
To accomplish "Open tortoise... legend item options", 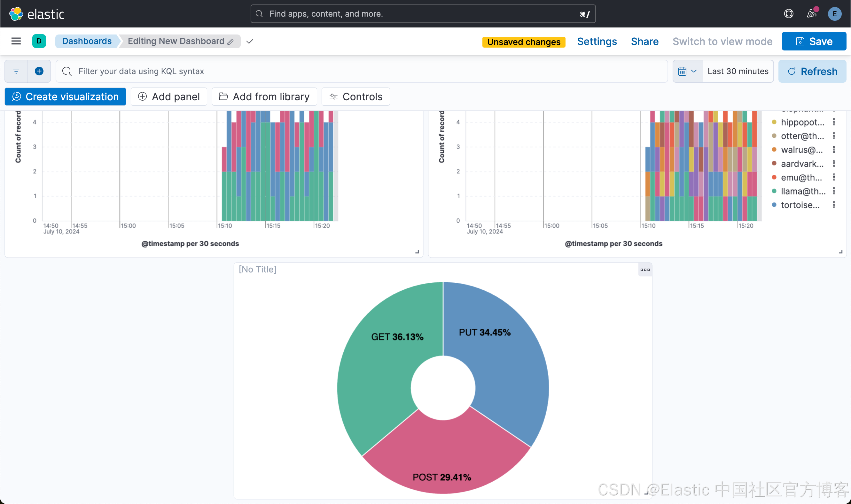I will pyautogui.click(x=834, y=205).
